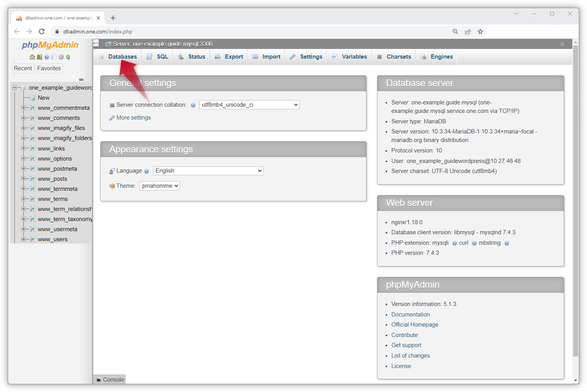Switch to the Favorites list
The height and width of the screenshot is (392, 587).
[x=49, y=68]
